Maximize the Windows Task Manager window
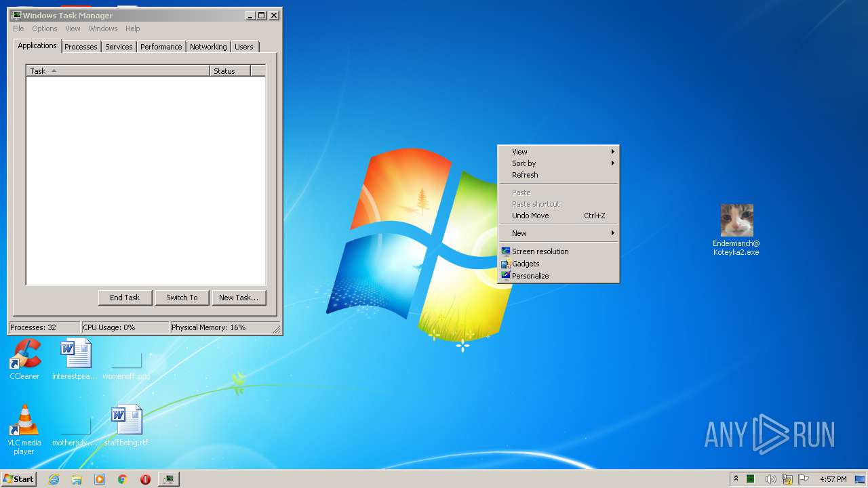Viewport: 868px width, 488px height. [x=261, y=15]
